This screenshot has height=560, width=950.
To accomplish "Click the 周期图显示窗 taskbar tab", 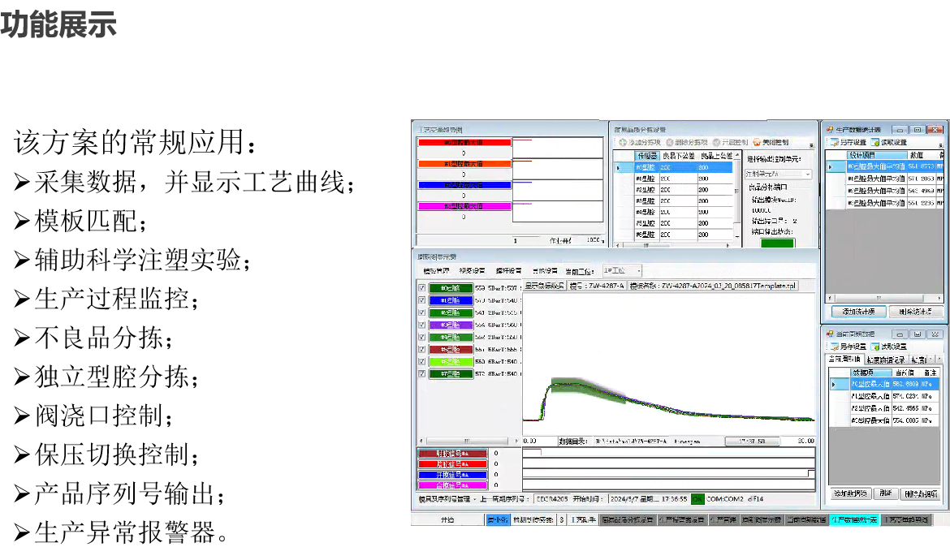I will click(762, 519).
